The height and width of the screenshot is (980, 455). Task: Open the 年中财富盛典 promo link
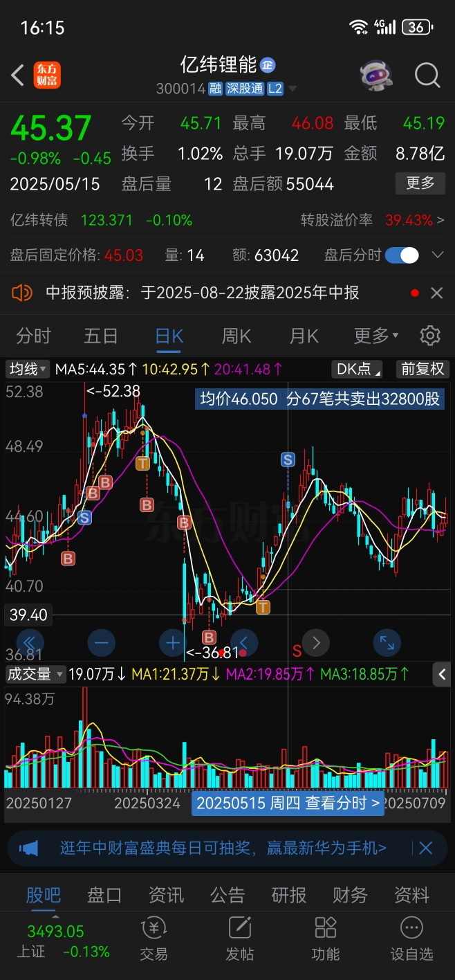pyautogui.click(x=223, y=848)
